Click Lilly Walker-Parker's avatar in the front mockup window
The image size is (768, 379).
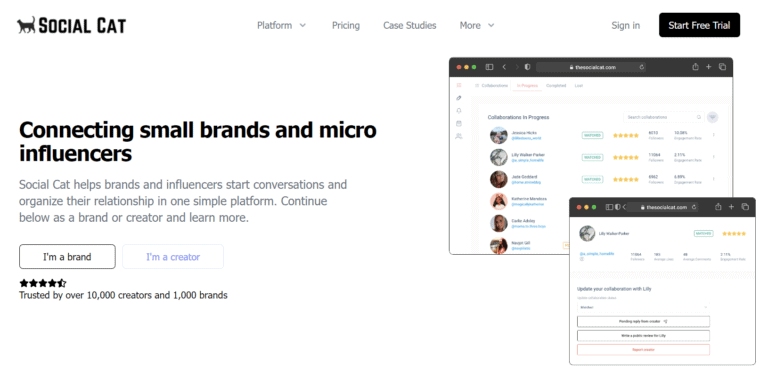point(587,234)
